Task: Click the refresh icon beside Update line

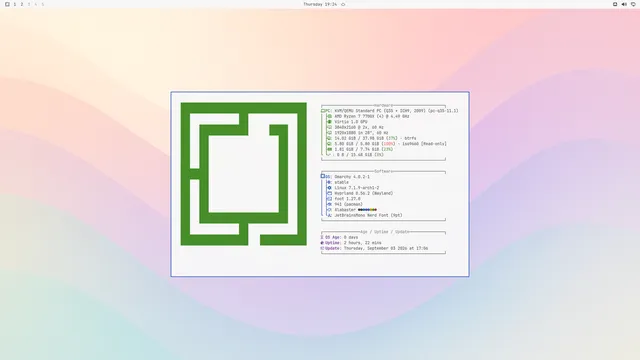Action: click(x=322, y=248)
